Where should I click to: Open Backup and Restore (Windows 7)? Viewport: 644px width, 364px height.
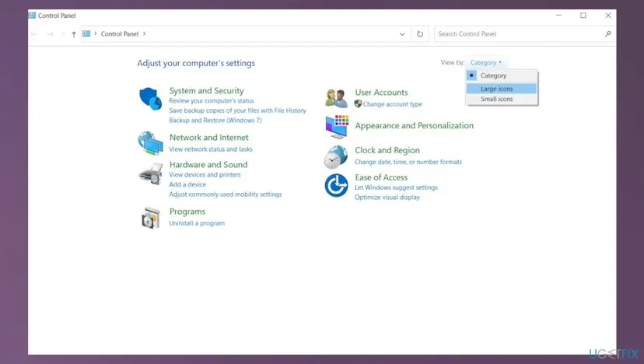[215, 121]
